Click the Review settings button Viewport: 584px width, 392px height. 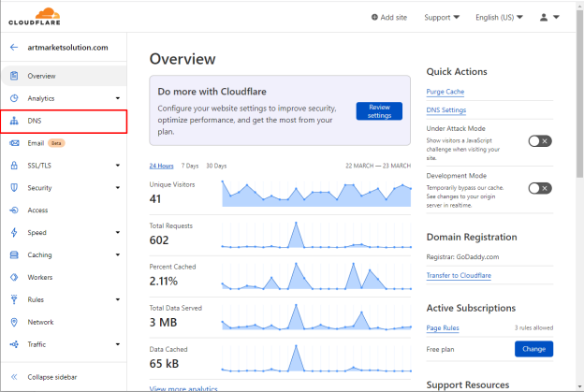[379, 111]
